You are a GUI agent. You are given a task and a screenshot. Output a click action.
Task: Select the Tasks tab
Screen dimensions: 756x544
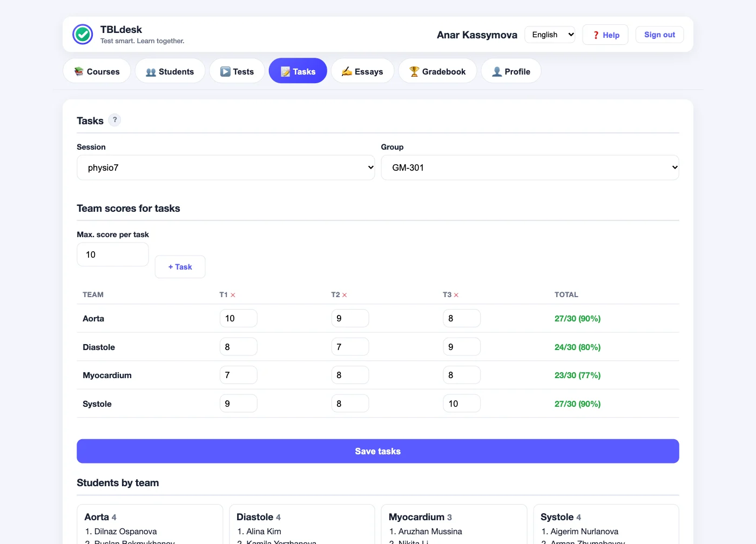point(298,71)
